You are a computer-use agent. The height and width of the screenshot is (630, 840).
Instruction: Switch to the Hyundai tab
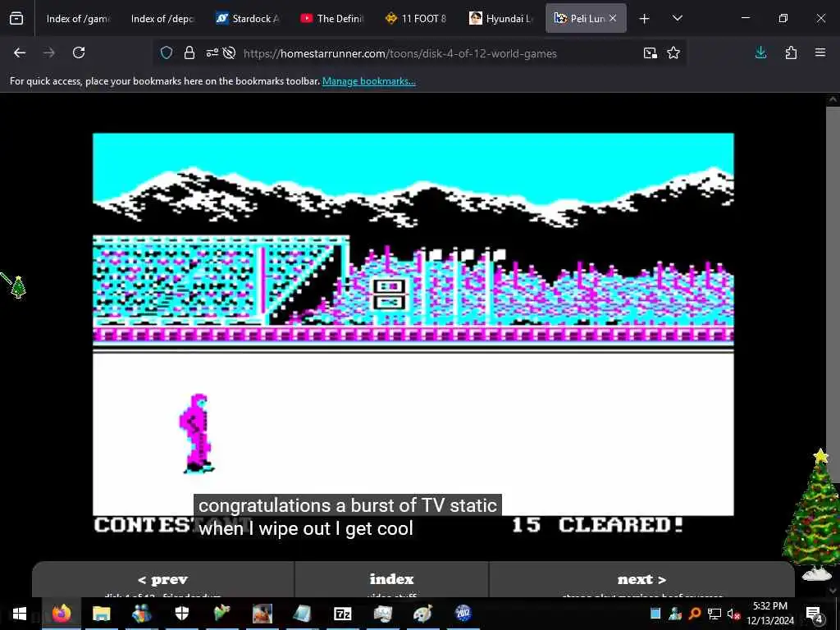(x=501, y=18)
